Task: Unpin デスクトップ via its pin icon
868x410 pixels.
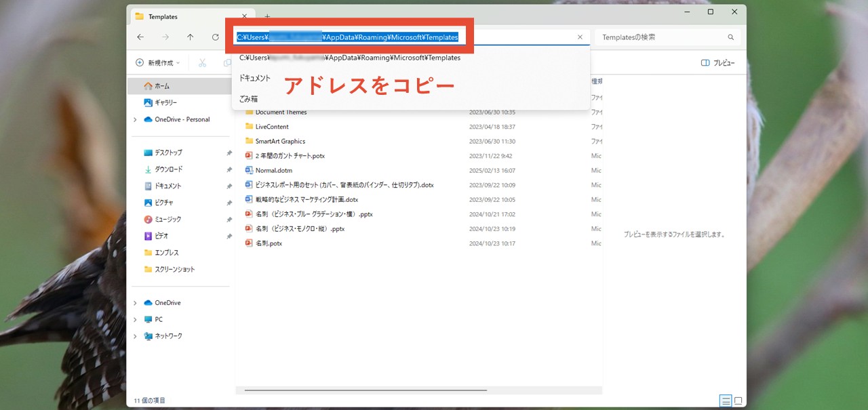Action: pos(229,153)
